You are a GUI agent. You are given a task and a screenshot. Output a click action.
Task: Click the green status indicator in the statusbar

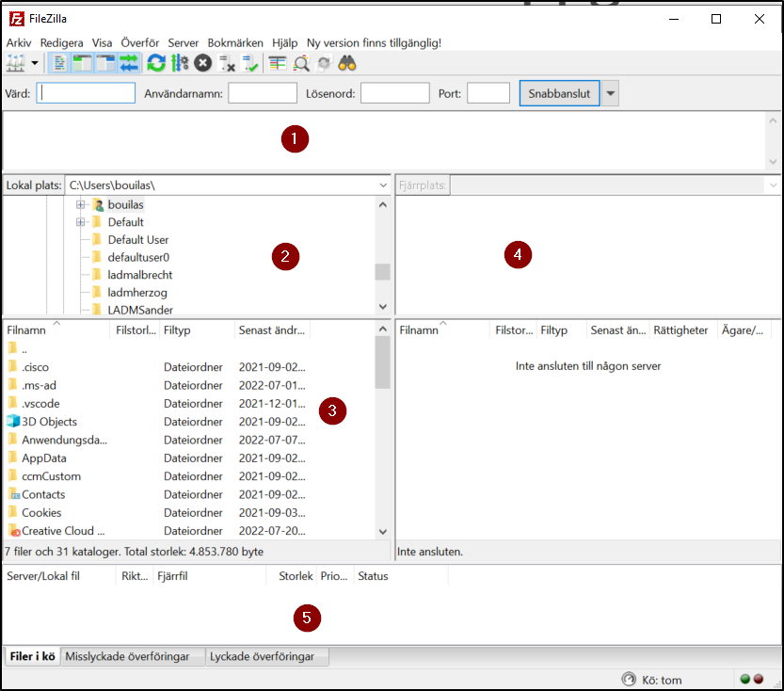(744, 679)
